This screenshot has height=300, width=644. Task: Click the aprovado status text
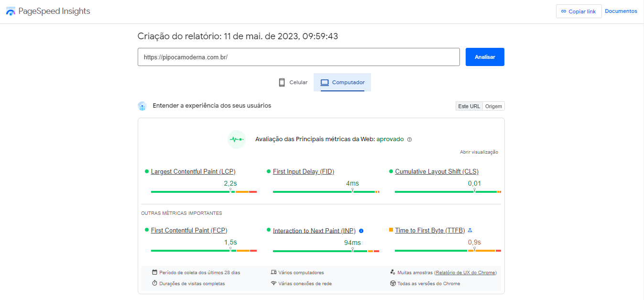coord(390,139)
